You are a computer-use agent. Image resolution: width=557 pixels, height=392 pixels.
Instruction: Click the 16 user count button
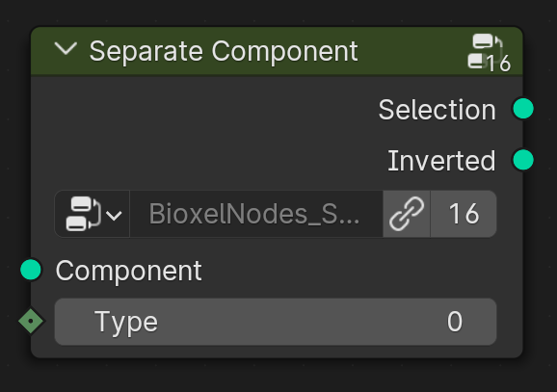coord(464,214)
